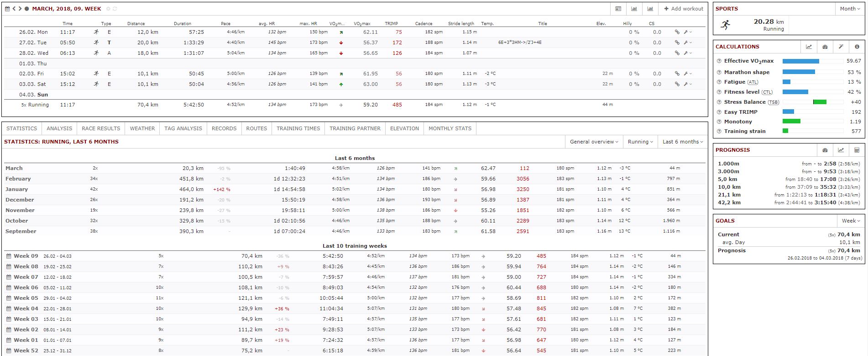Open line chart icon in Calculations header
This screenshot has width=868, height=356.
click(x=809, y=47)
